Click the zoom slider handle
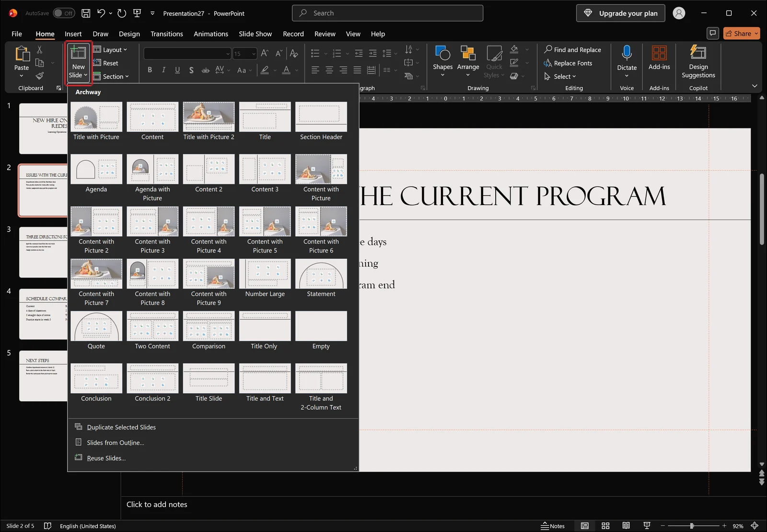Screen dimensions: 767x532 click(692, 526)
